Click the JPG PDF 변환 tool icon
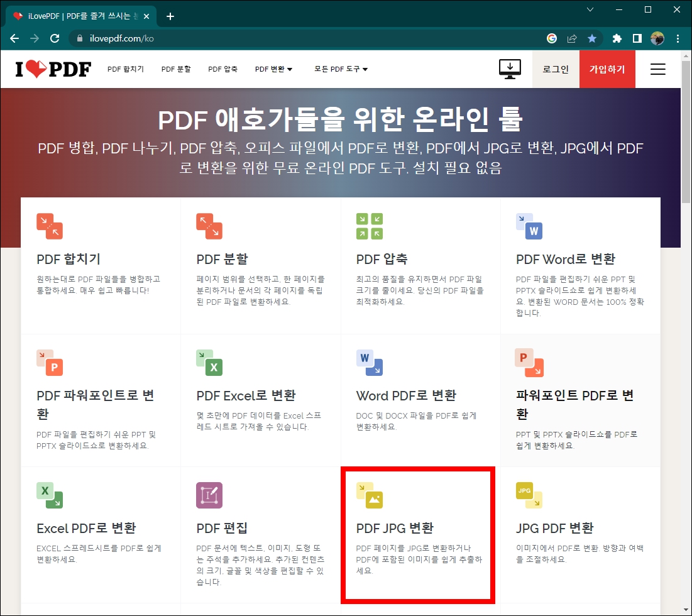 pos(529,495)
